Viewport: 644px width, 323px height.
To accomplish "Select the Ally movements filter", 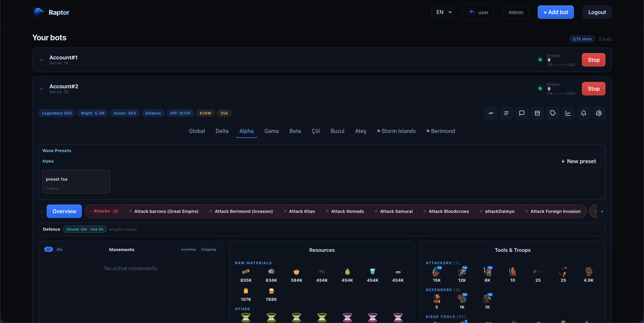I will coord(59,249).
